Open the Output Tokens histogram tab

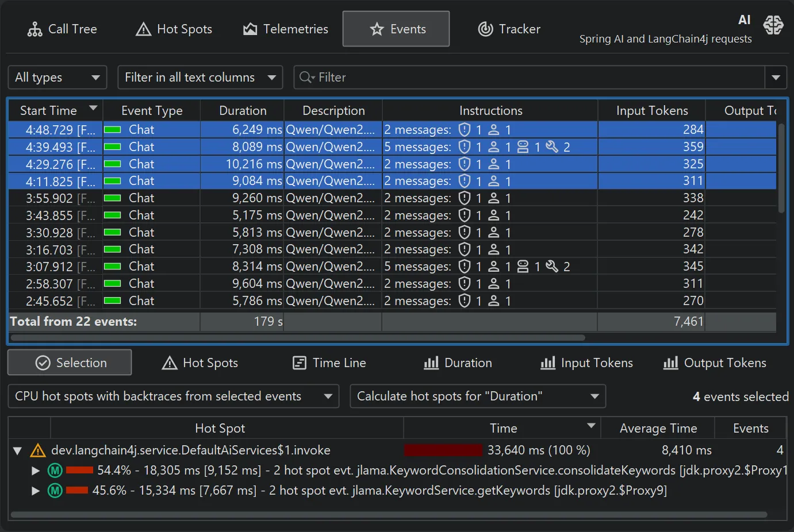click(715, 363)
